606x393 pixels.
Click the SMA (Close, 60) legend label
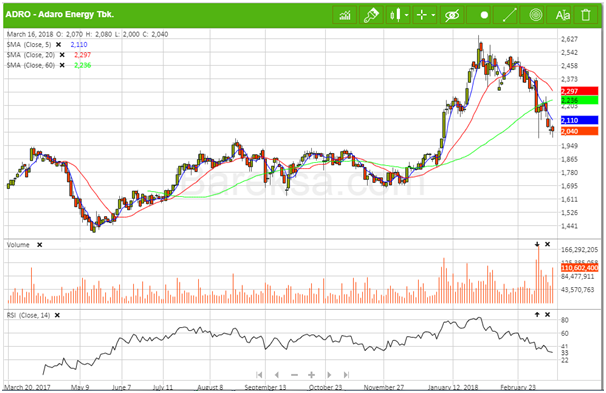coord(31,65)
